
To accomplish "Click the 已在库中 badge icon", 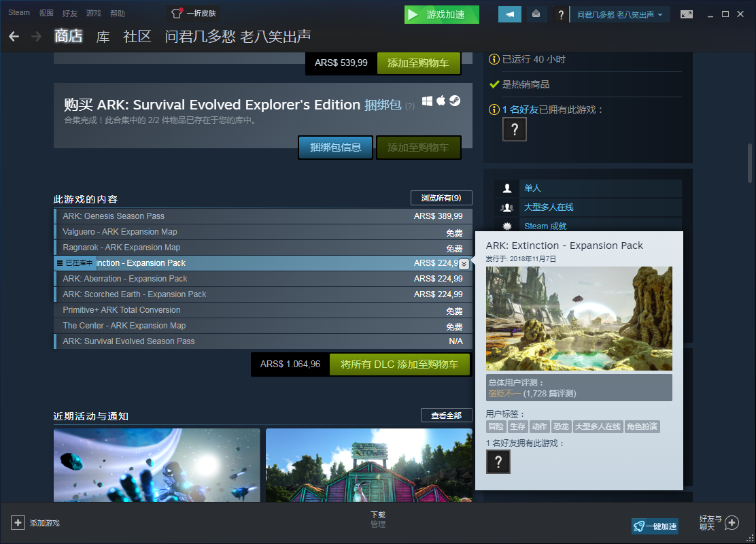I will pyautogui.click(x=75, y=263).
